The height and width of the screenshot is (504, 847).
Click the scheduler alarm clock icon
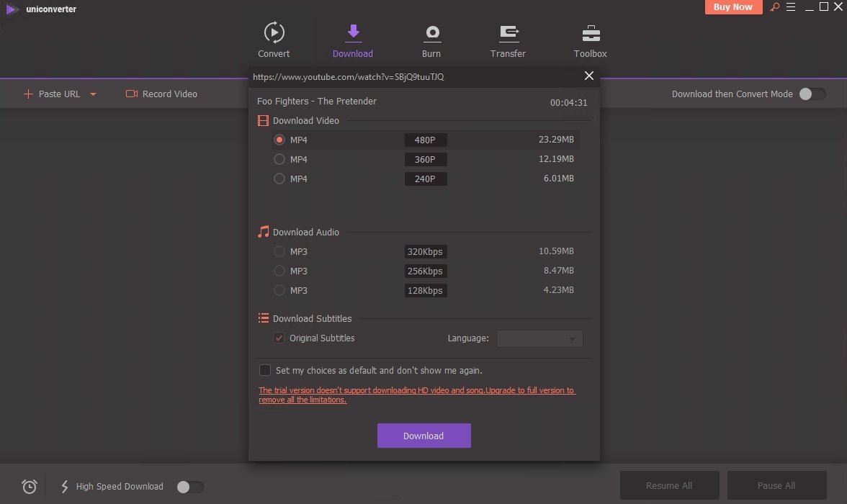(29, 487)
